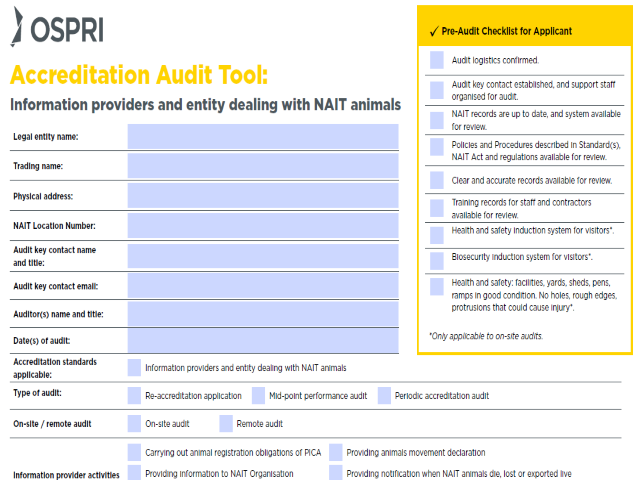Check Audit logistics confirmed box

[x=437, y=60]
